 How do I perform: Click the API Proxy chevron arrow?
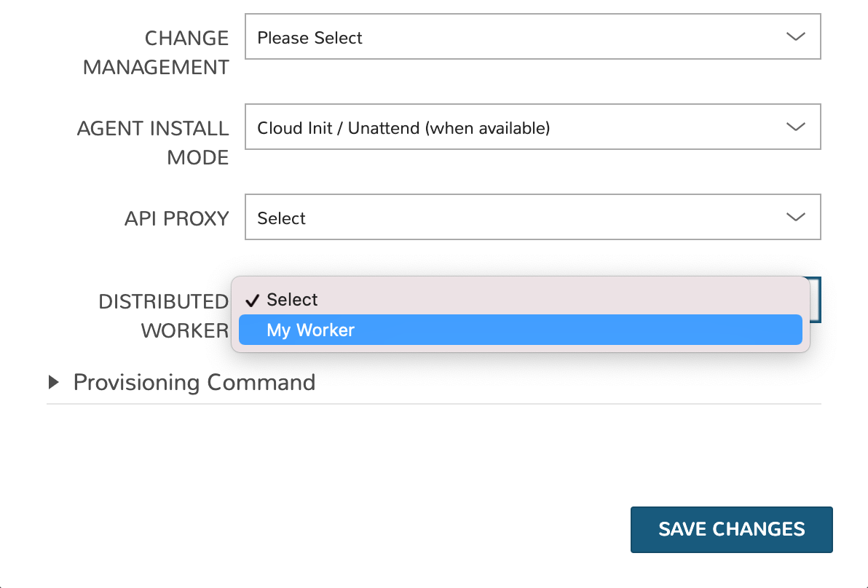coord(795,218)
